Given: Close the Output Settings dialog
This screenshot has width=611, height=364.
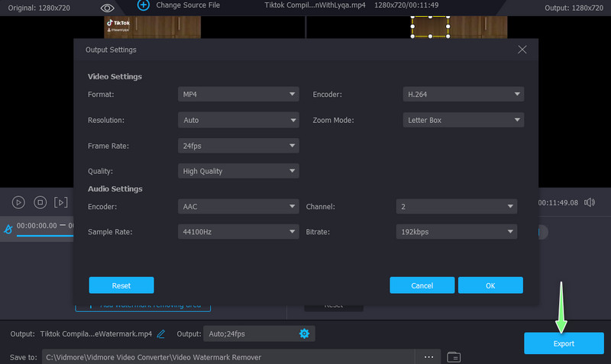Looking at the screenshot, I should (x=522, y=50).
